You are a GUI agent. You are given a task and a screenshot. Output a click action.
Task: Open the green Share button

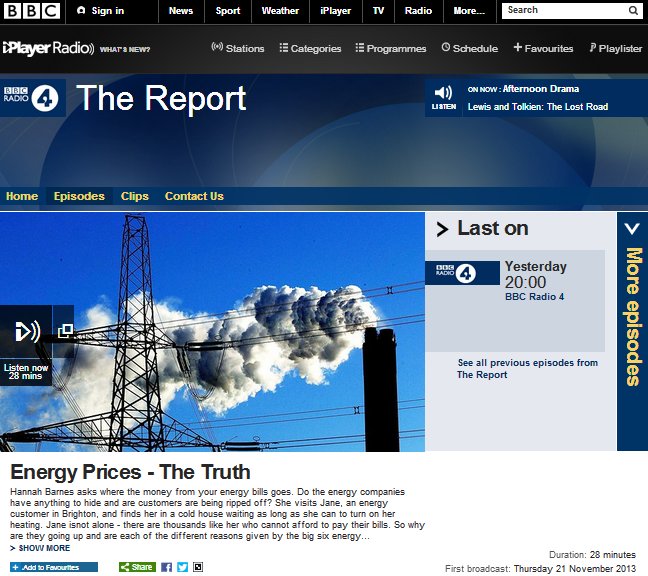tap(137, 567)
